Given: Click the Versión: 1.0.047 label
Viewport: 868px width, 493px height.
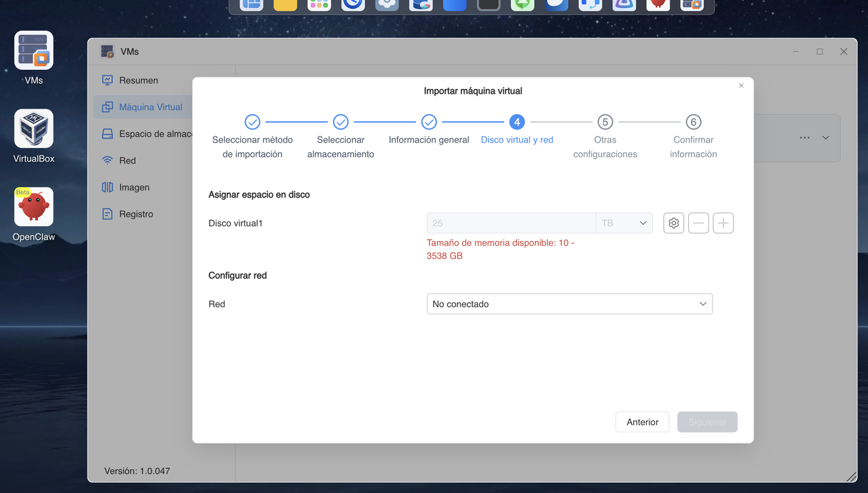Looking at the screenshot, I should click(x=137, y=471).
